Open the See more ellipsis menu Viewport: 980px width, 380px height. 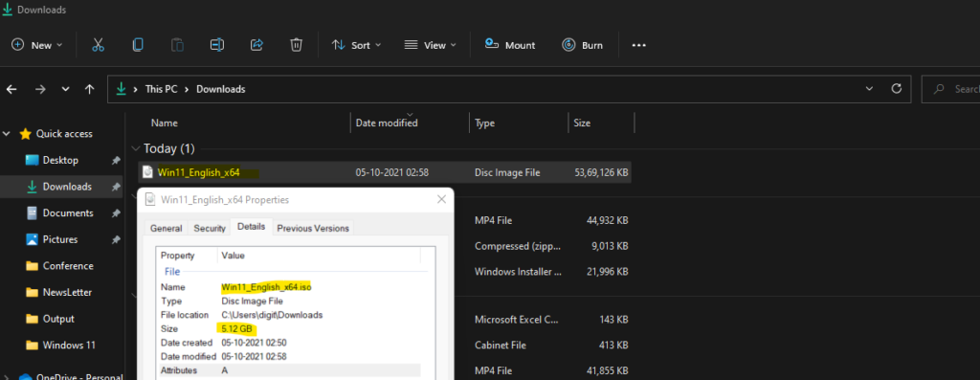click(x=638, y=45)
